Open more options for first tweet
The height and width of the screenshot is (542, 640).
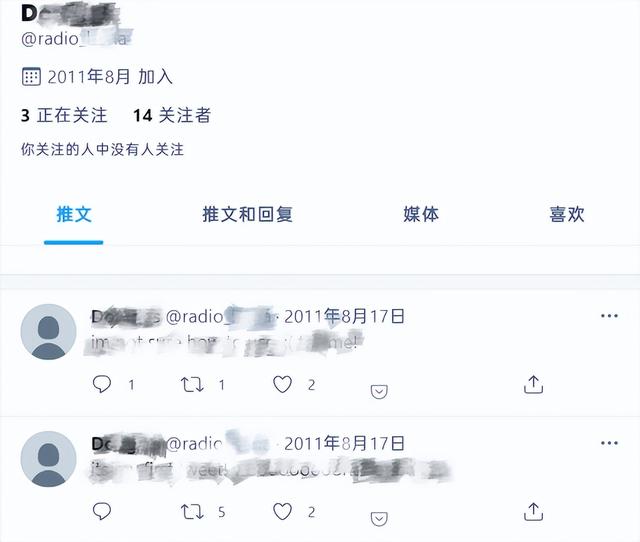(x=609, y=315)
